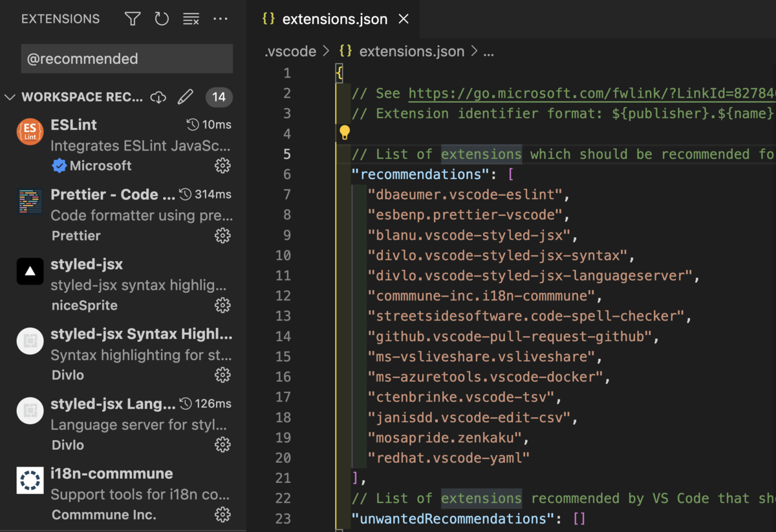The width and height of the screenshot is (776, 532).
Task: Click niceSprite publisher name
Action: click(x=85, y=306)
